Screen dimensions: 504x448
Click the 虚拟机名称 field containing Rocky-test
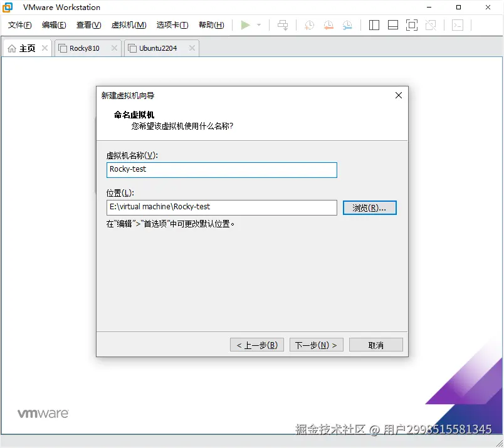tap(222, 170)
